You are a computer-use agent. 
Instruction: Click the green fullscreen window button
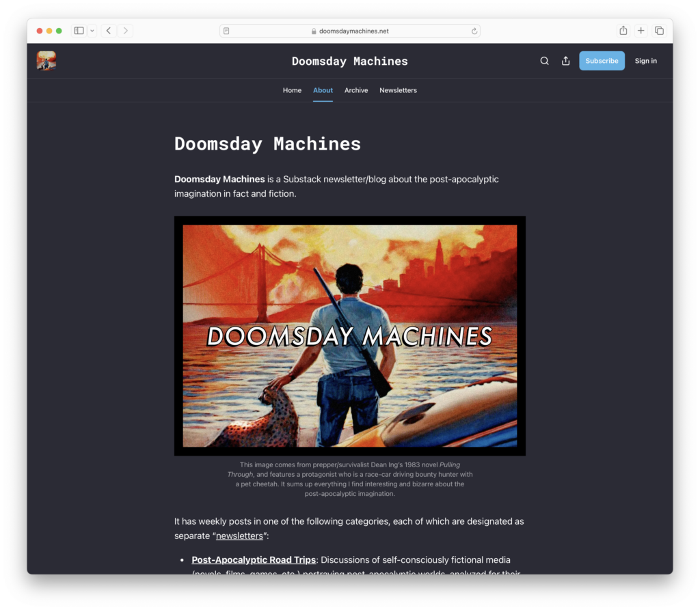click(x=59, y=31)
